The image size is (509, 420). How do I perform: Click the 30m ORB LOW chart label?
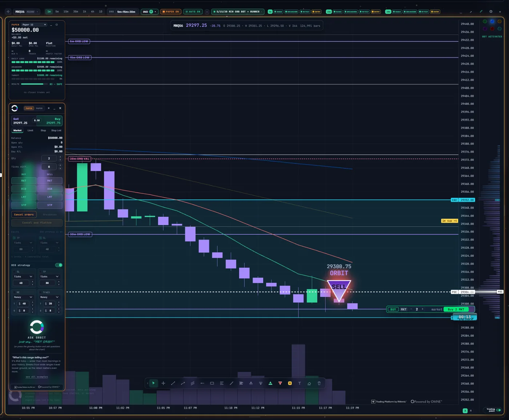tap(80, 234)
